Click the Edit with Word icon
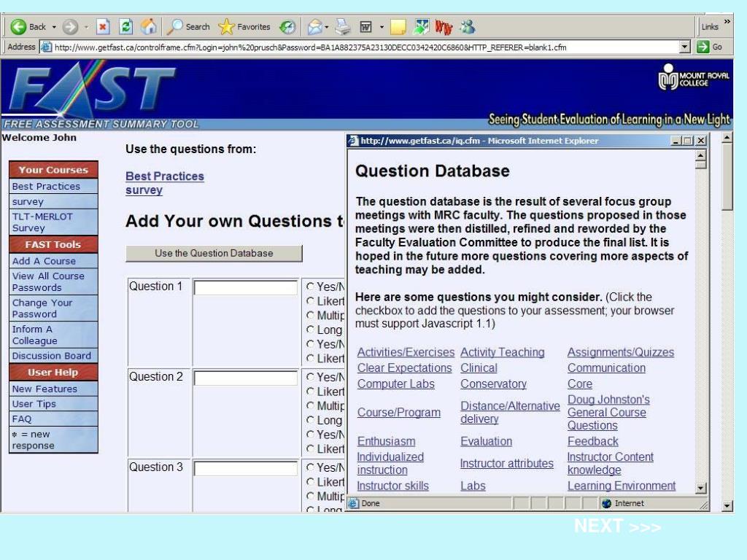The image size is (747, 560). tap(365, 27)
